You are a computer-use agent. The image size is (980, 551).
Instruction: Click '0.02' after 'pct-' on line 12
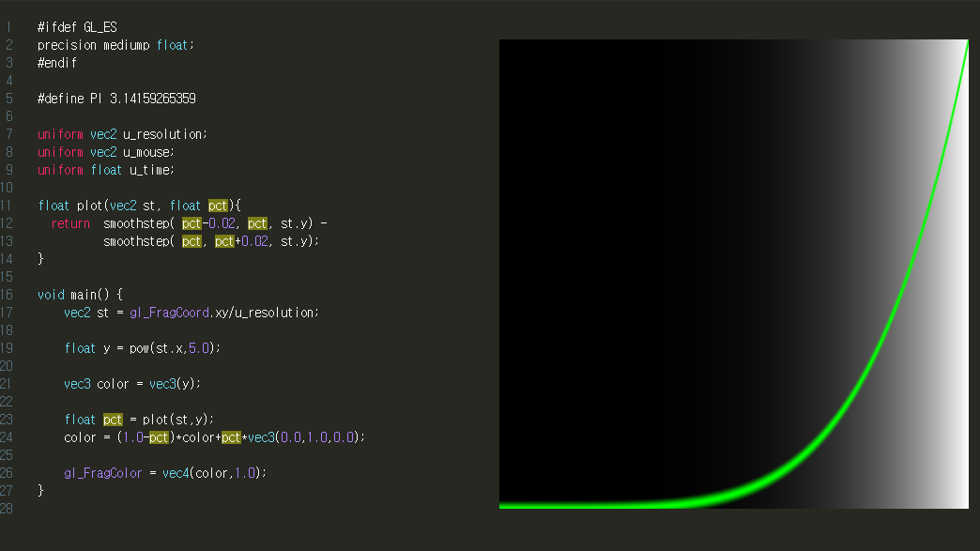click(x=222, y=223)
